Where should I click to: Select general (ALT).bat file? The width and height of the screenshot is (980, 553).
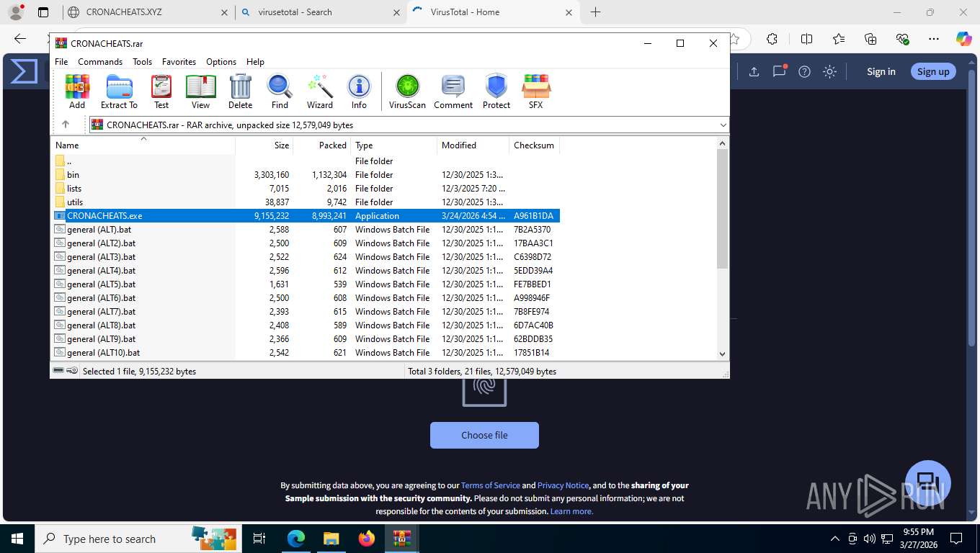click(99, 230)
